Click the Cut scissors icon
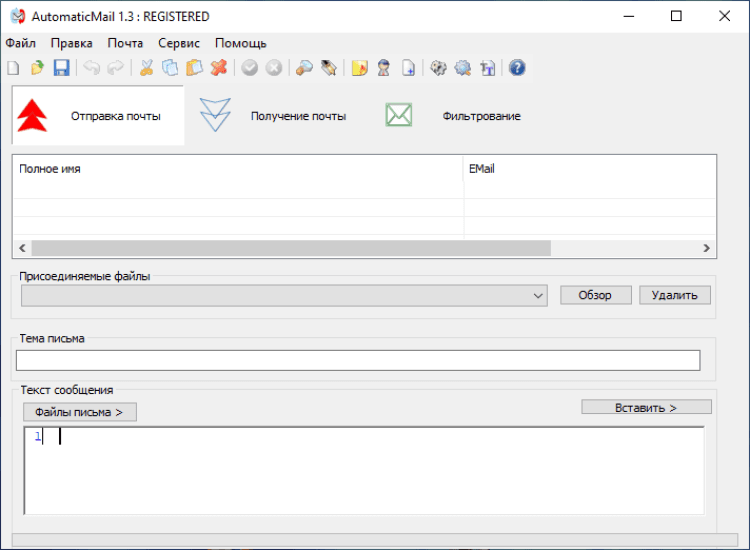The width and height of the screenshot is (750, 550). coord(146,68)
